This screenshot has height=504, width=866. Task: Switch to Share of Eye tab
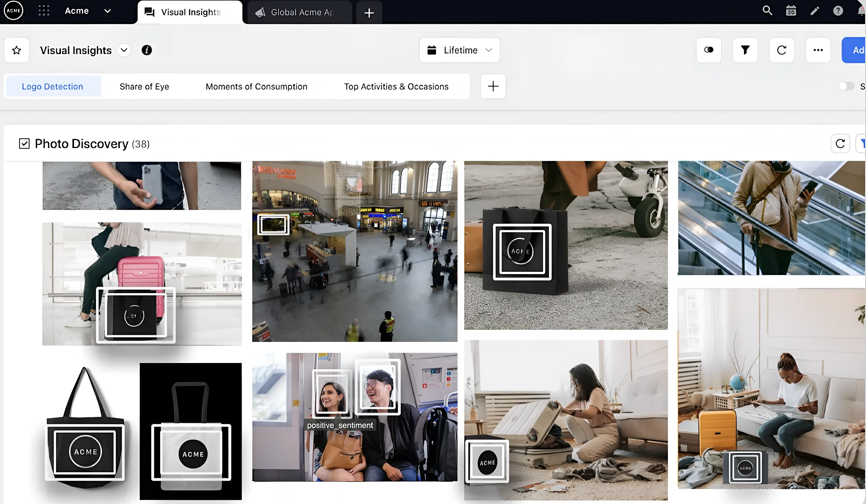144,87
